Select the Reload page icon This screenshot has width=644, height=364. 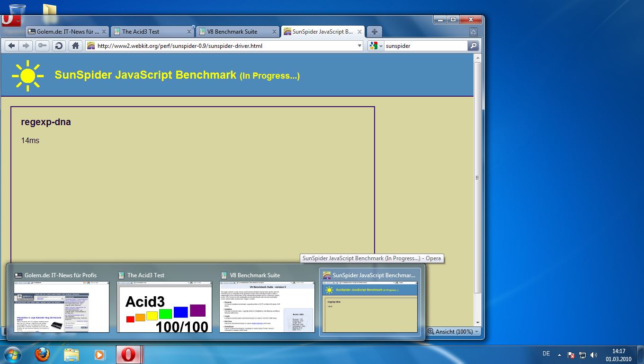59,45
